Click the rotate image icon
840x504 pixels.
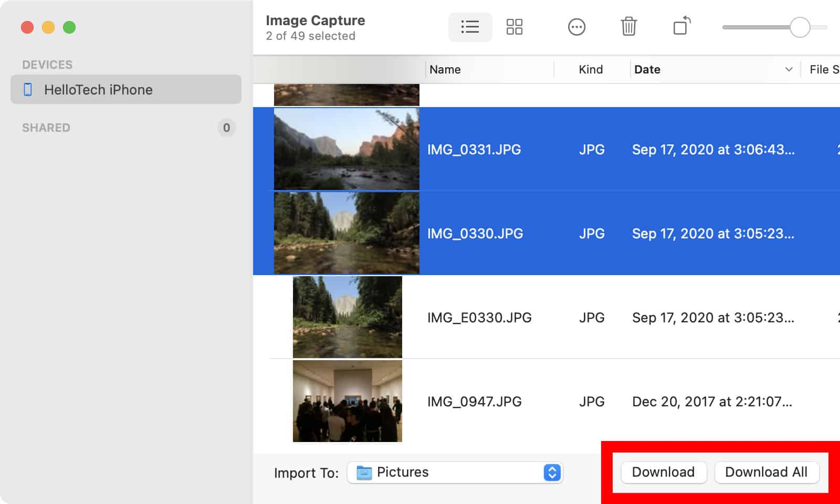click(x=681, y=26)
